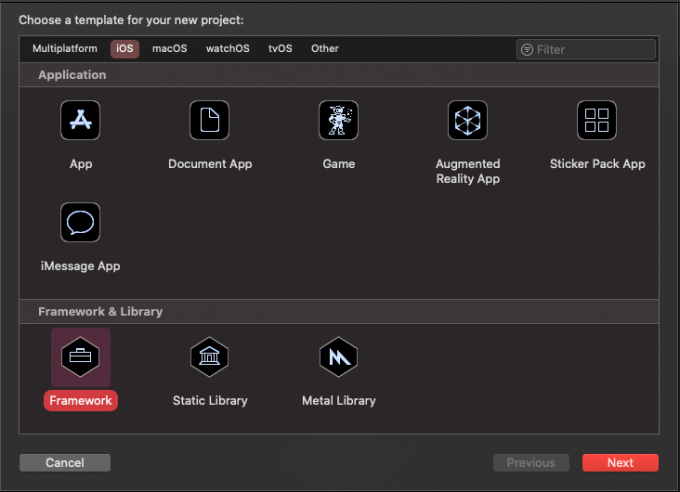This screenshot has width=680, height=492.
Task: Open the watchOS platform tab
Action: (228, 48)
